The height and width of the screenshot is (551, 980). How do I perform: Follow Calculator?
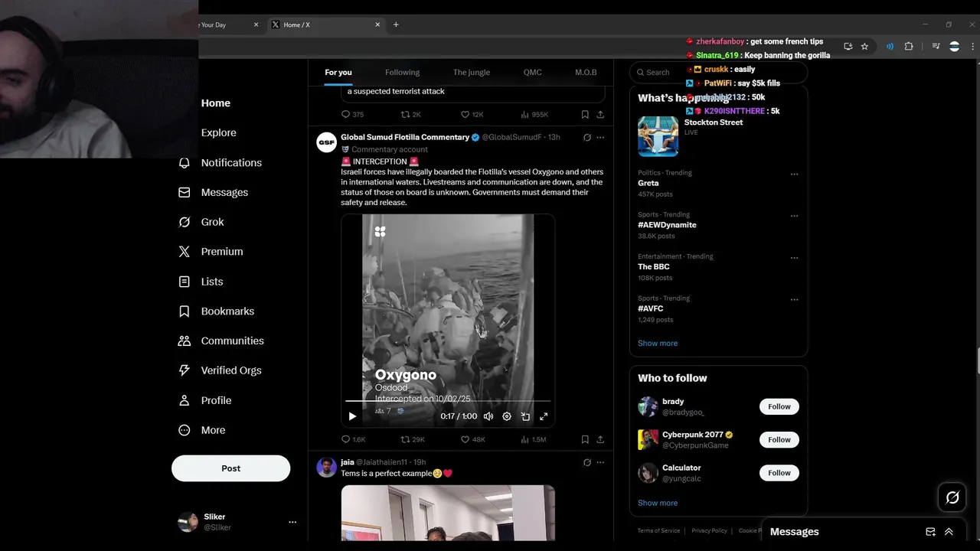(779, 472)
